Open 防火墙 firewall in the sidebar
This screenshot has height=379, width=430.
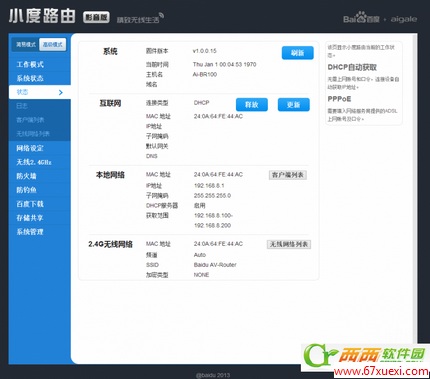[x=26, y=176]
